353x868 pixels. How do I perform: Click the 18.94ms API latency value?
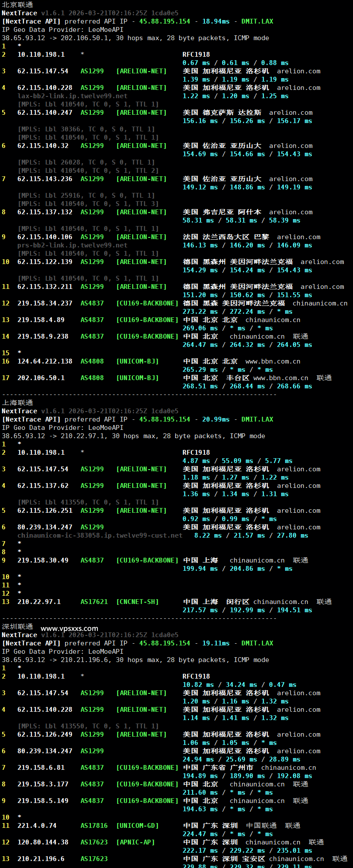(x=216, y=21)
